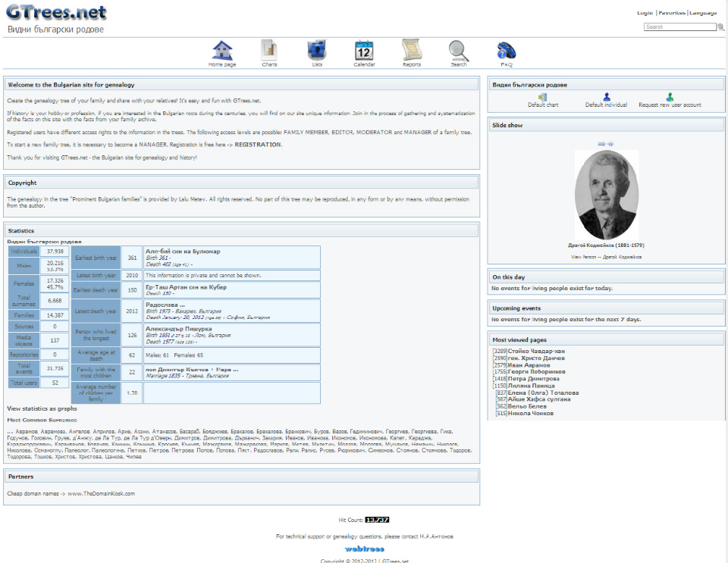Viewport: 728px width, 563px height.
Task: Open the Home page icon
Action: (222, 51)
